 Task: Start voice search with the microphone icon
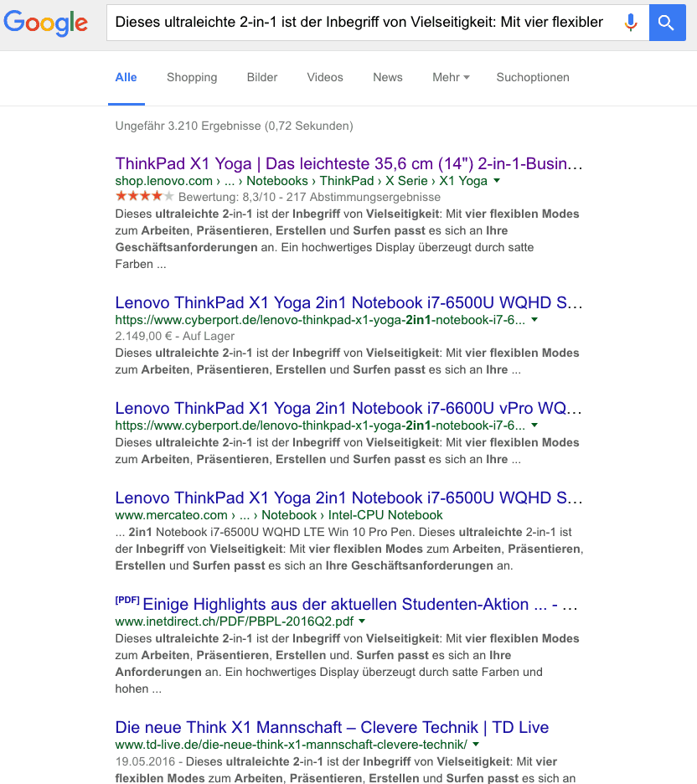point(631,23)
